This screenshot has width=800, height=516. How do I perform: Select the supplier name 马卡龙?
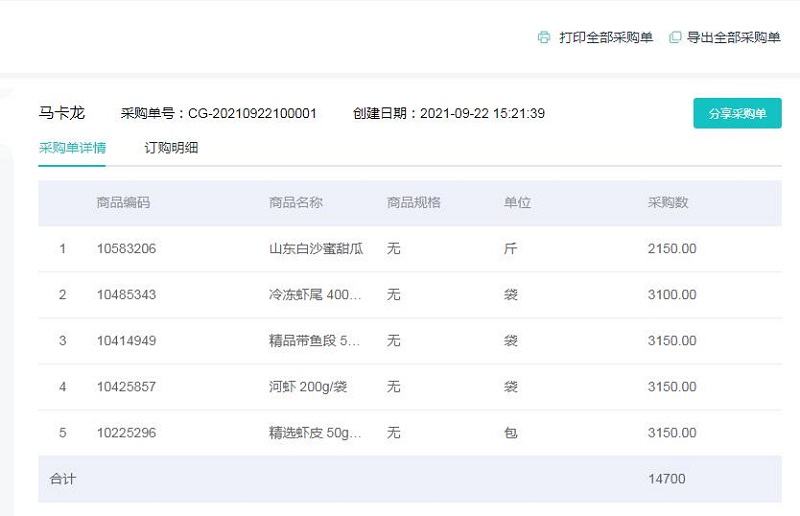(62, 113)
